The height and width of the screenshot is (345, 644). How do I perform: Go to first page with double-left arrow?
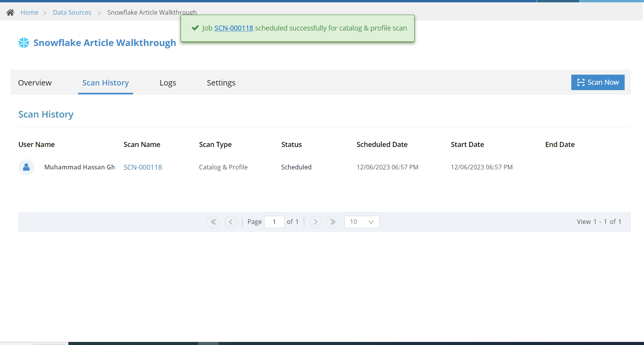213,222
